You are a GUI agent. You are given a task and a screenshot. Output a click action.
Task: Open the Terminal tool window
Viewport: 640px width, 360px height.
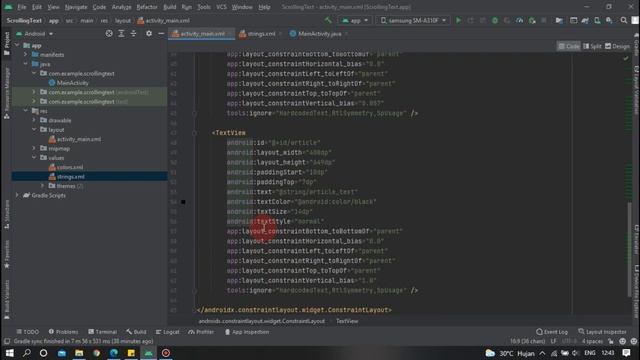coord(102,332)
